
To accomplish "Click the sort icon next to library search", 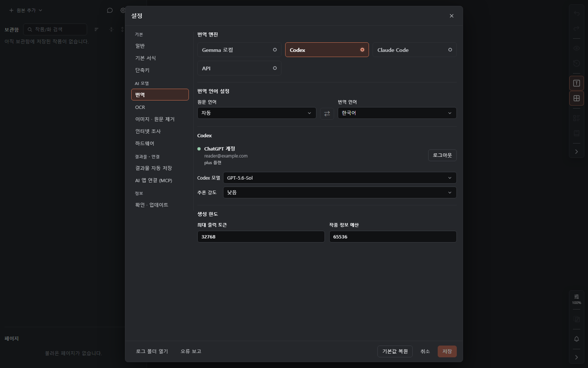I will point(97,29).
